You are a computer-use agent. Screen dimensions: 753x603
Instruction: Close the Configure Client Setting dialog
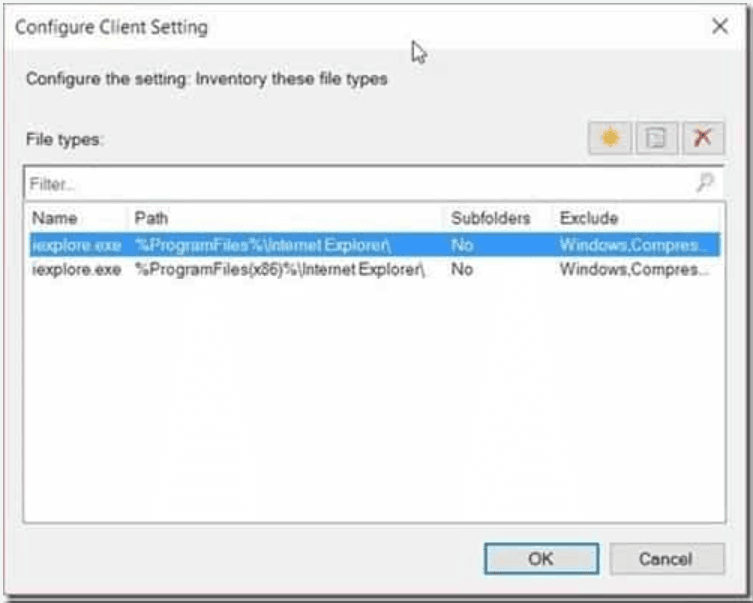coord(719,27)
